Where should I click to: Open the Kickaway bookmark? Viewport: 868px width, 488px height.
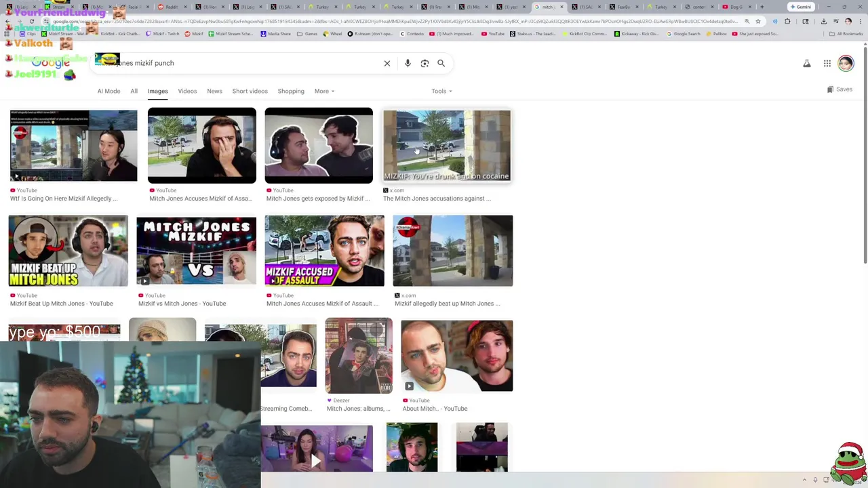(637, 34)
